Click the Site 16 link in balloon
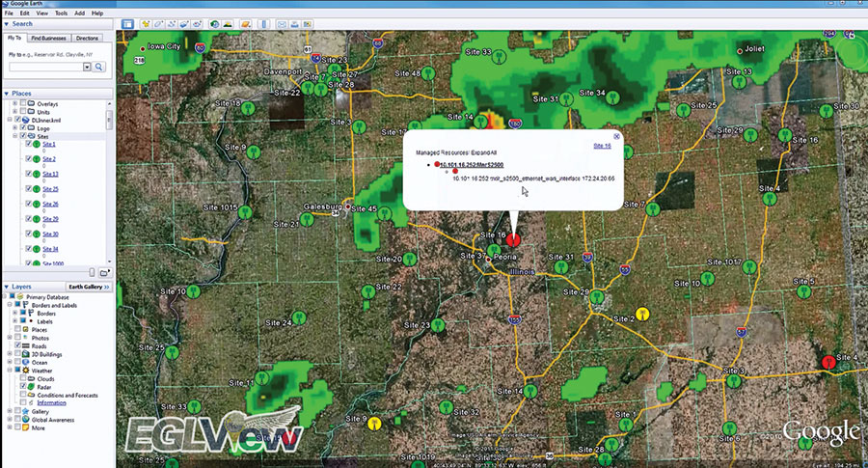 (602, 146)
